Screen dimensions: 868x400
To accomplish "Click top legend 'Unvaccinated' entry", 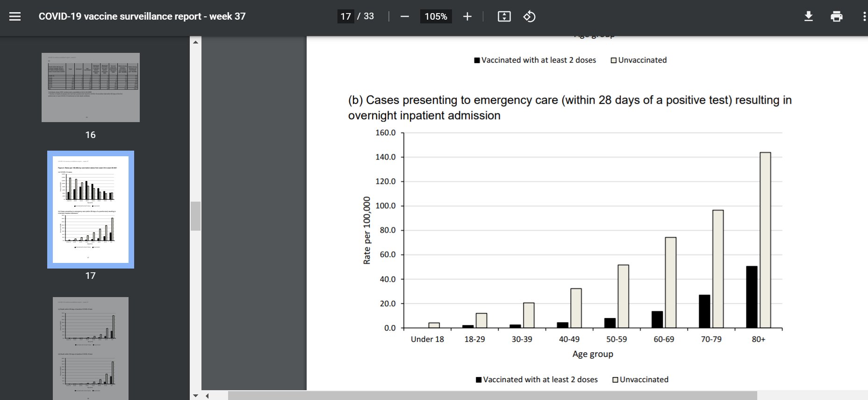I will [639, 60].
